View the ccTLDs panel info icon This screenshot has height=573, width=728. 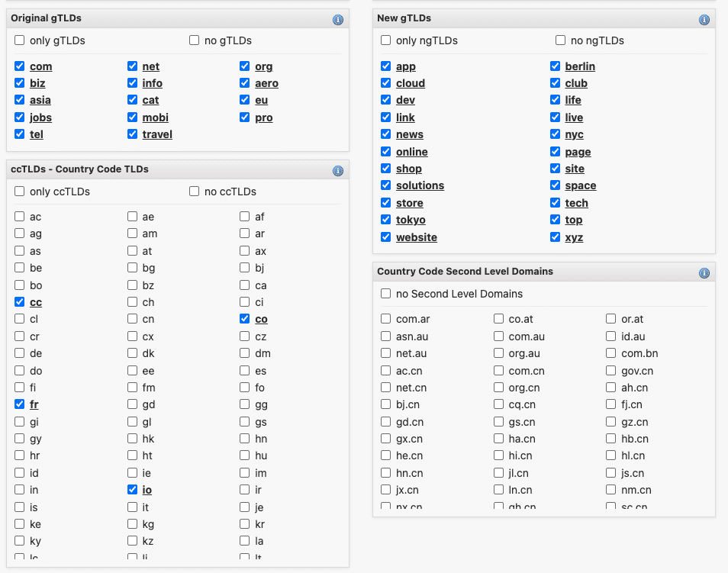click(338, 171)
